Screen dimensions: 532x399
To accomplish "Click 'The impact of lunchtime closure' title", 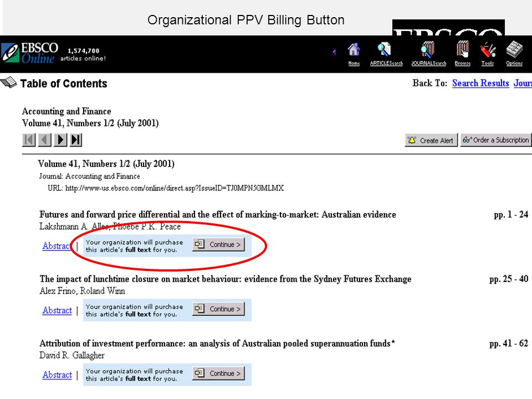I will [x=226, y=279].
